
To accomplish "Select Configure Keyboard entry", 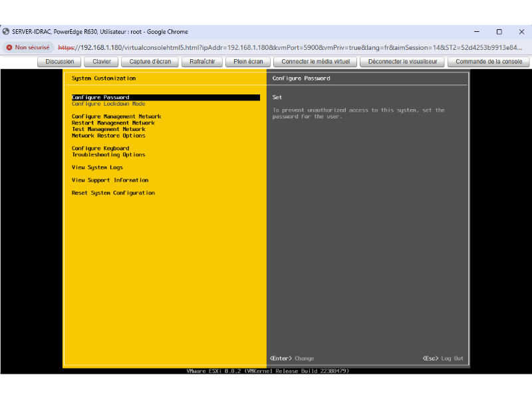I will coord(100,148).
